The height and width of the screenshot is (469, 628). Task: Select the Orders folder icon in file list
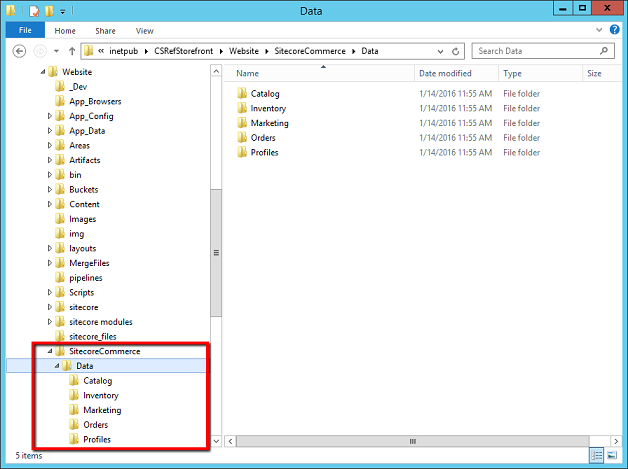242,138
